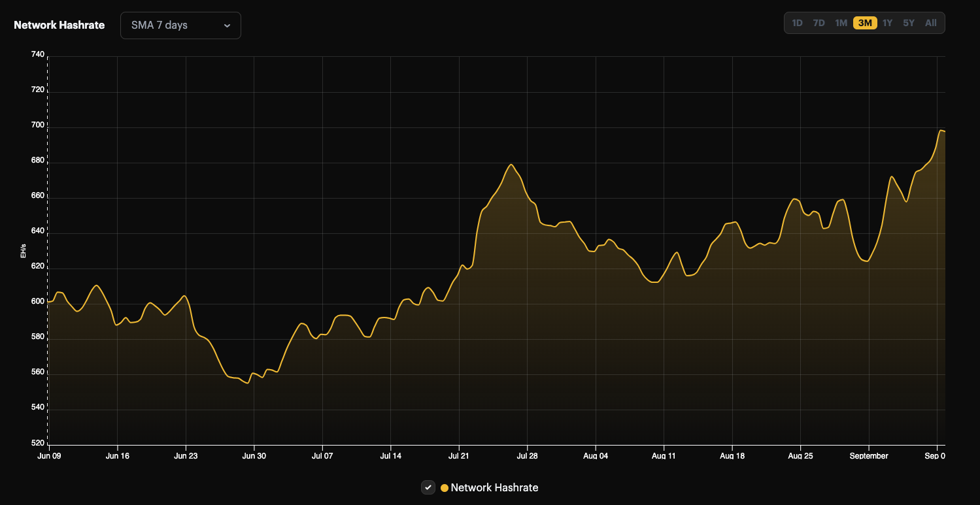
Task: Click the chevron on the SMA selector
Action: pyautogui.click(x=227, y=25)
